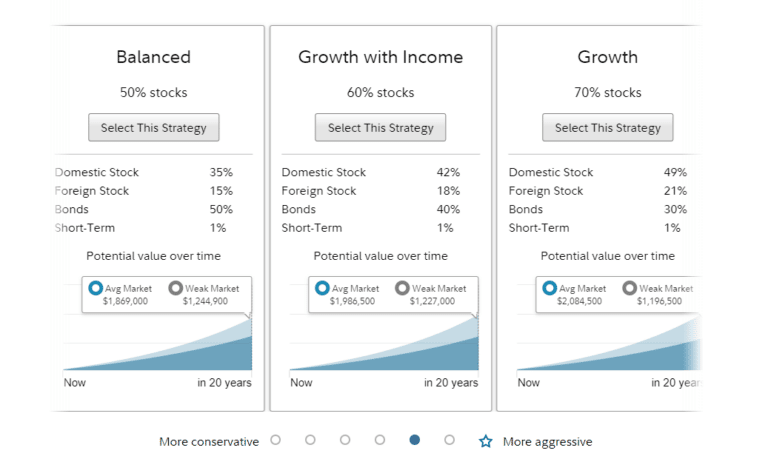This screenshot has width=768, height=459.
Task: Choose Avg Market under Growth with Income
Action: coord(322,288)
